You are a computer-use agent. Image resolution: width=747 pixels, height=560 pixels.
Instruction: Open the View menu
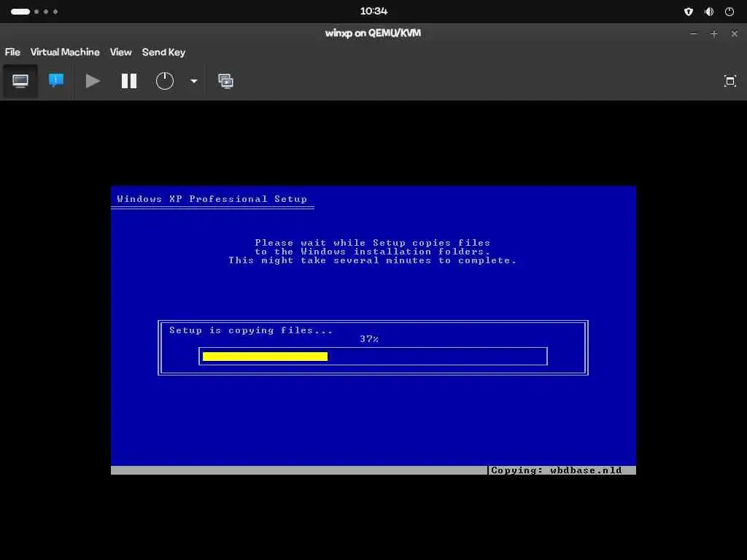pos(120,52)
